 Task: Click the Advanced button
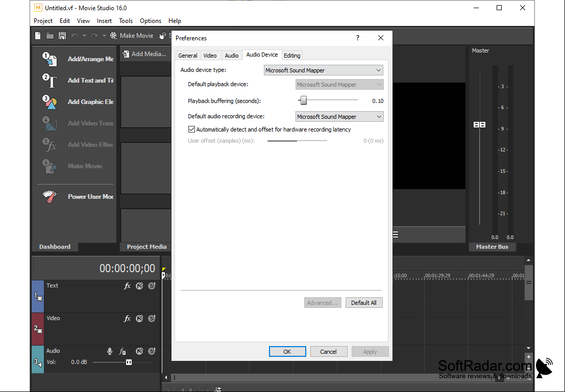(323, 303)
